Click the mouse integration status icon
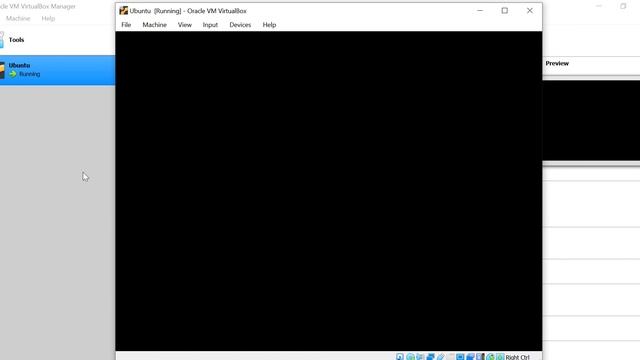Viewport: 640px width, 360px height. pyautogui.click(x=490, y=357)
